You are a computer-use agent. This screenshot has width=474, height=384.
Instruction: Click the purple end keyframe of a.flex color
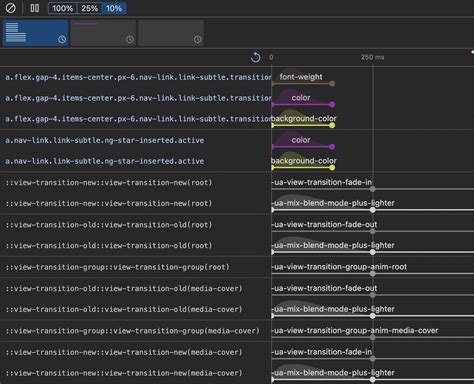click(332, 105)
